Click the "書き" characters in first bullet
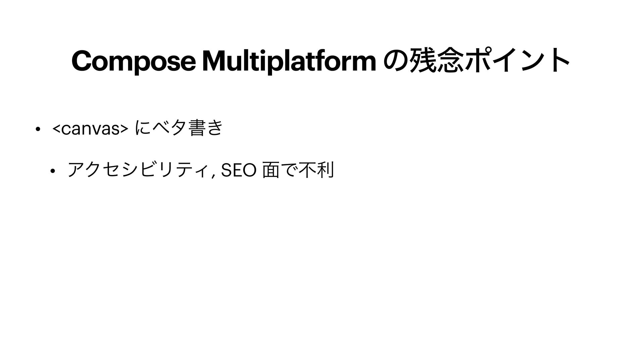This screenshot has width=644, height=362. 205,129
